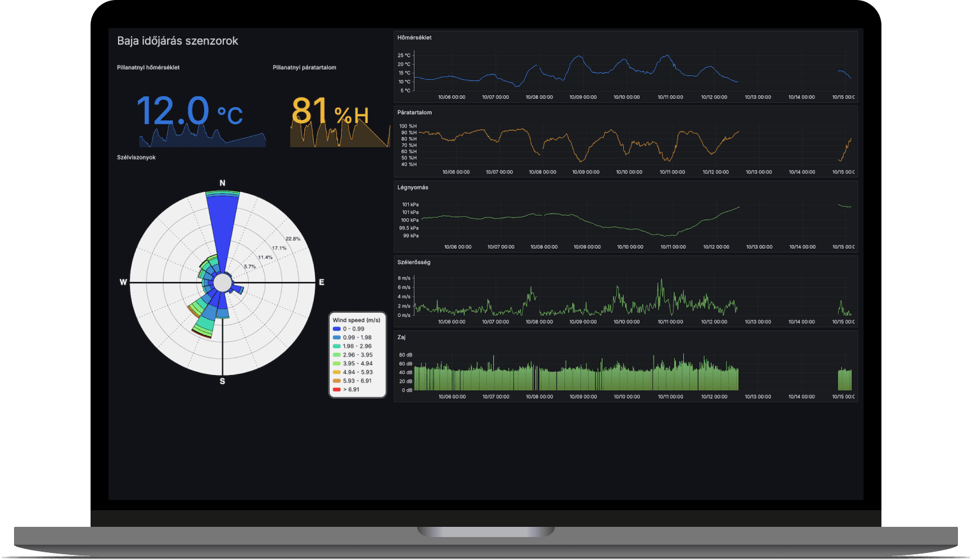Click the 99 kPa axis label in Légnyomás chart
Screen dimensions: 972x560
coord(411,236)
